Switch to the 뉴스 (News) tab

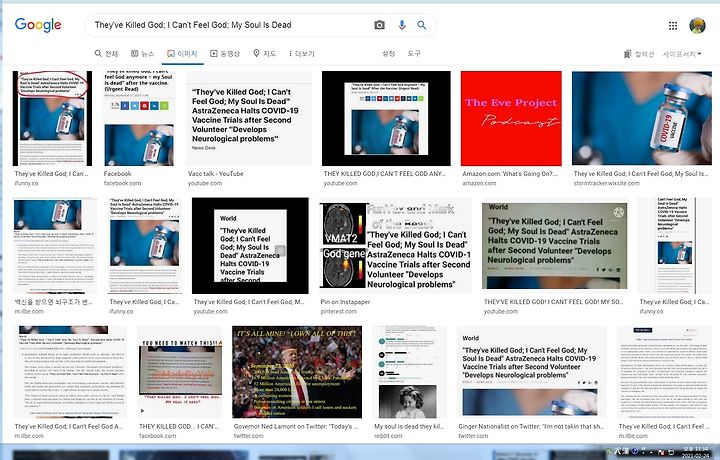pos(142,54)
